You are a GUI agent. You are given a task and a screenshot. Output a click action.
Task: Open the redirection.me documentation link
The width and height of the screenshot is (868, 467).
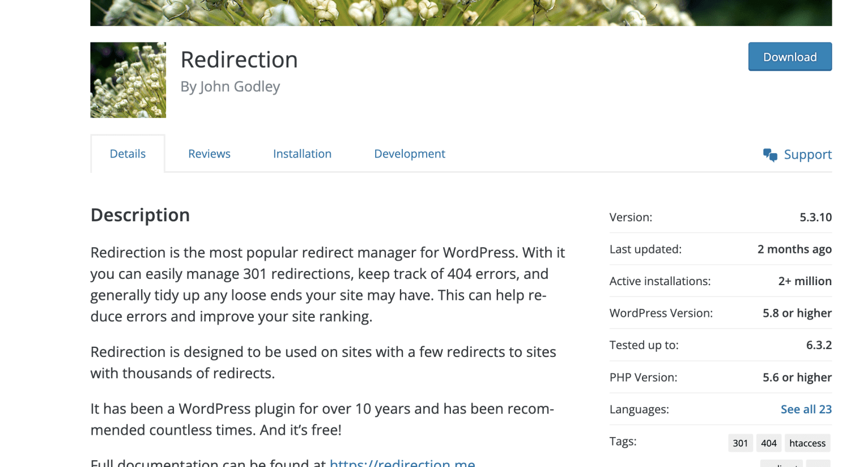point(402,463)
